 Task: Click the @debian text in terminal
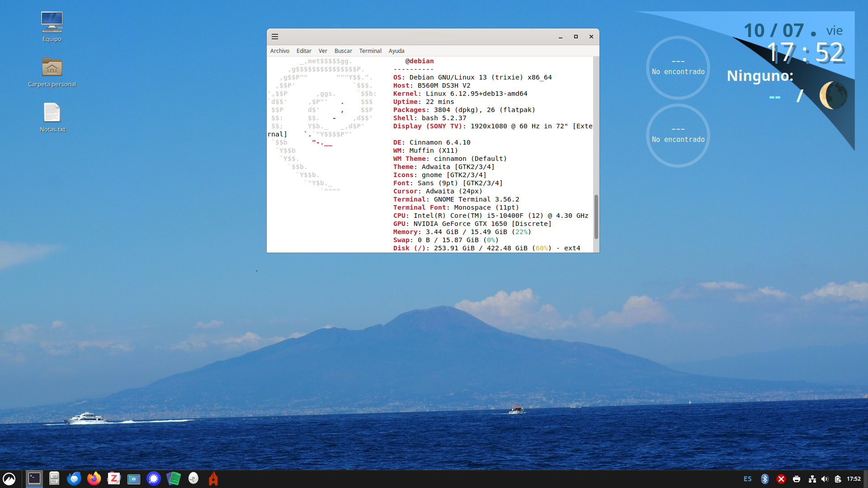click(x=420, y=61)
